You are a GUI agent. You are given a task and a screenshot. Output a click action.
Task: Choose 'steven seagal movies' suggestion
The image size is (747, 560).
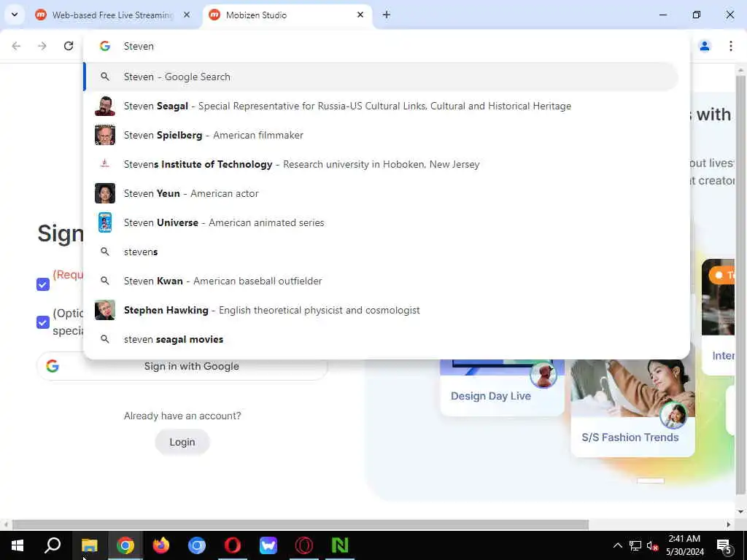pyautogui.click(x=381, y=340)
